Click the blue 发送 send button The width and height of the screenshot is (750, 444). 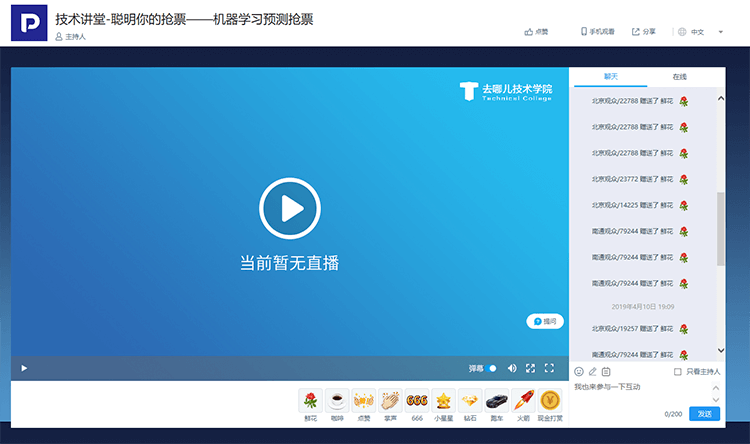point(704,414)
